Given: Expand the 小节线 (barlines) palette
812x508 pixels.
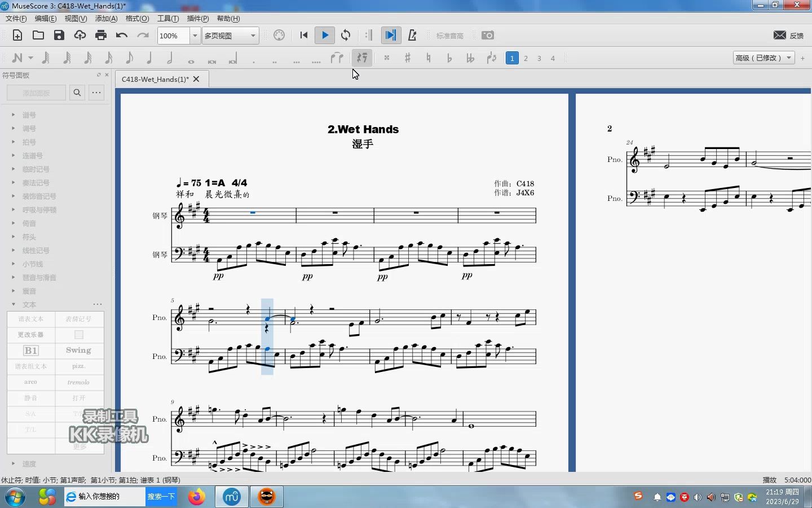Looking at the screenshot, I should coord(14,264).
